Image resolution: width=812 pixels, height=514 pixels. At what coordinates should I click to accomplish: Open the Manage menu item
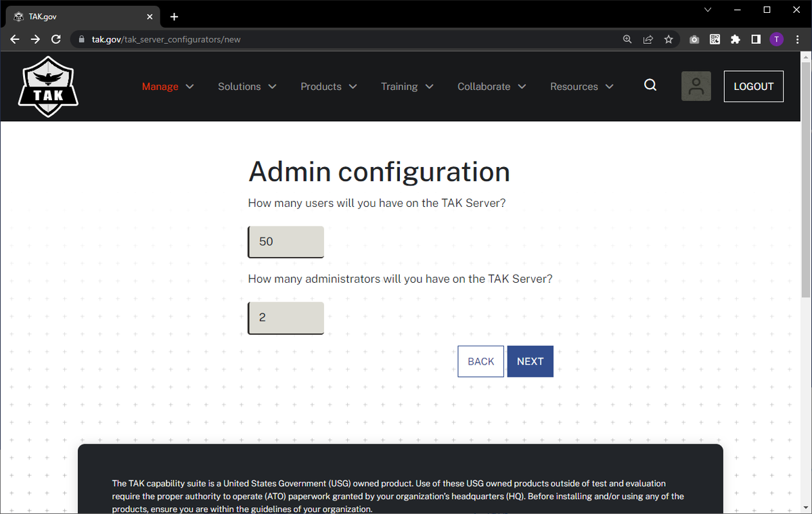160,87
